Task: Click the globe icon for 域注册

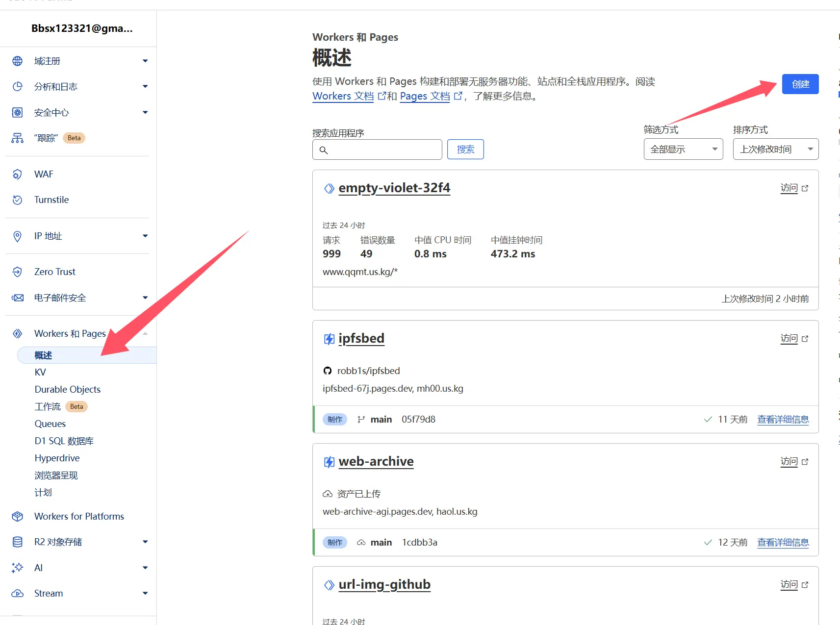Action: click(18, 61)
